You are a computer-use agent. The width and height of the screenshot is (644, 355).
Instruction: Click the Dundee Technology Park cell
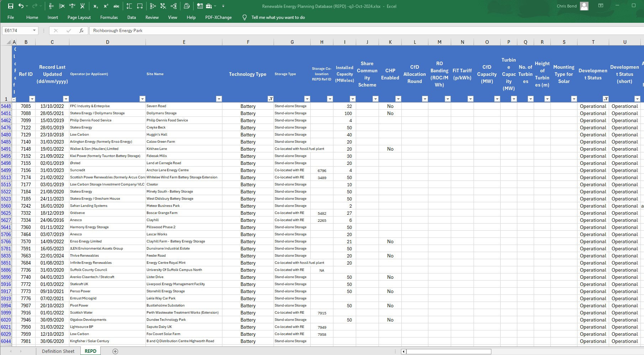[x=184, y=320]
